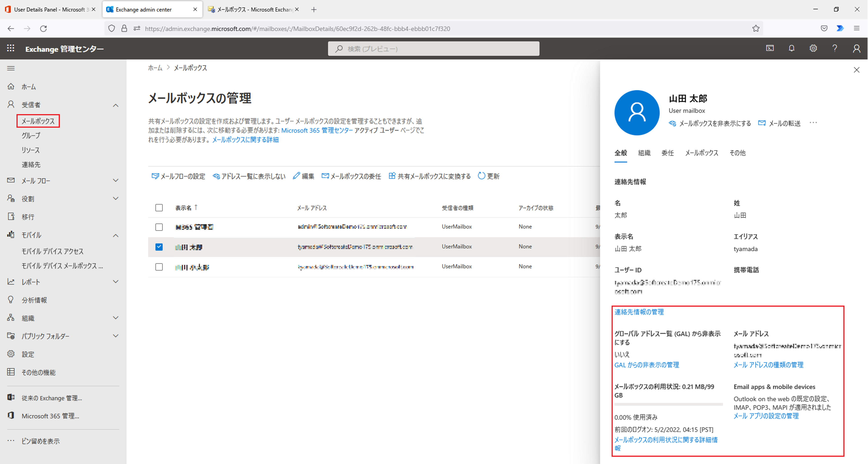Open account profile icon in header
The height and width of the screenshot is (464, 868).
856,49
